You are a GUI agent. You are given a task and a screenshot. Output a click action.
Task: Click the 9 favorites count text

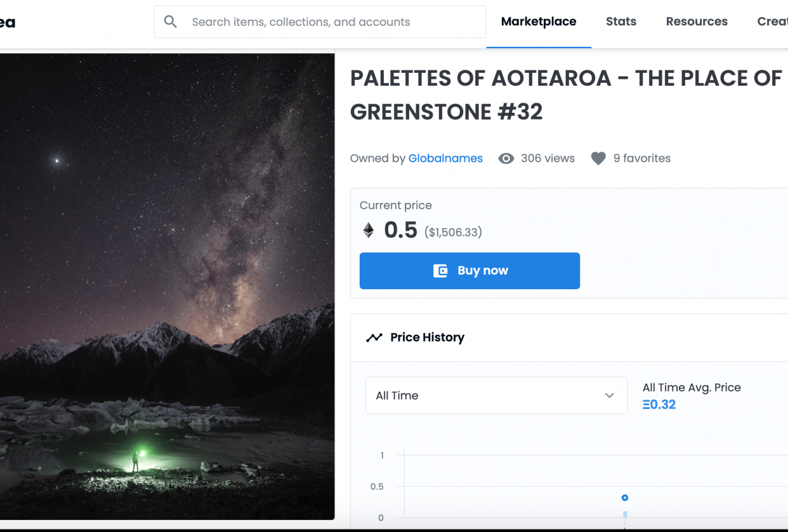tap(641, 159)
